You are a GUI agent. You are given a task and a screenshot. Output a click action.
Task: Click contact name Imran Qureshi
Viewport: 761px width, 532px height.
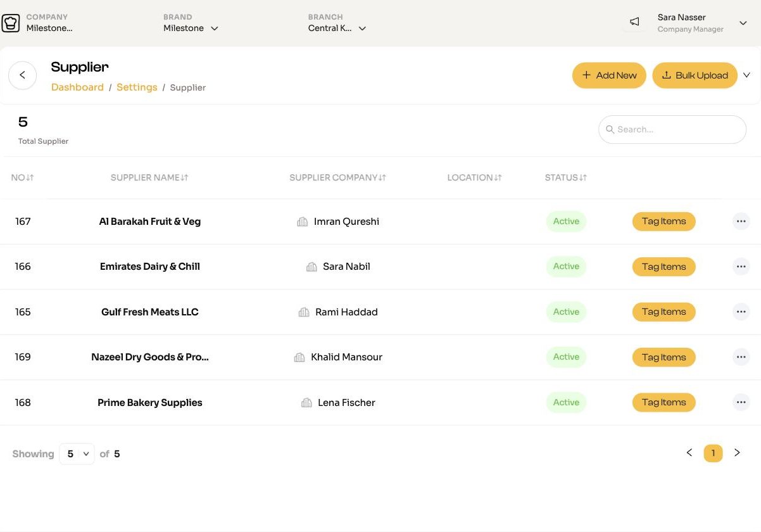click(346, 222)
